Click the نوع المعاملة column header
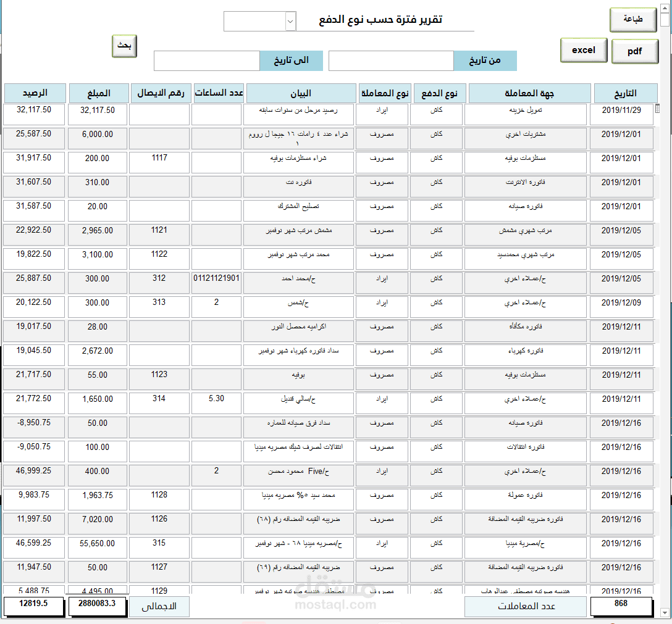Viewport: 672px width, 624px height. pos(384,93)
